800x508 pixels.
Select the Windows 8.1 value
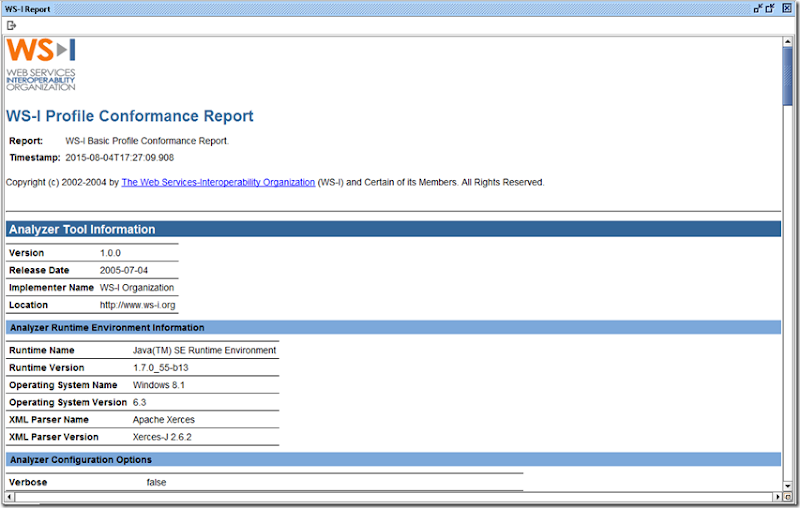159,385
